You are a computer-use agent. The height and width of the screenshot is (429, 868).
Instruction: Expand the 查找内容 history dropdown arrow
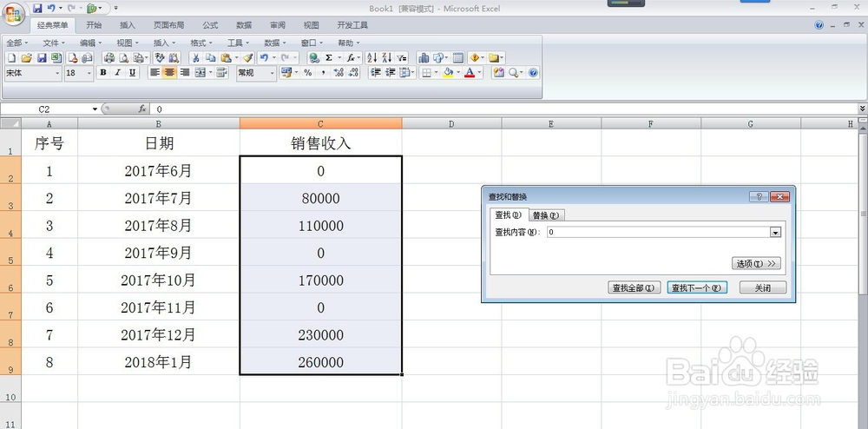[x=775, y=233]
